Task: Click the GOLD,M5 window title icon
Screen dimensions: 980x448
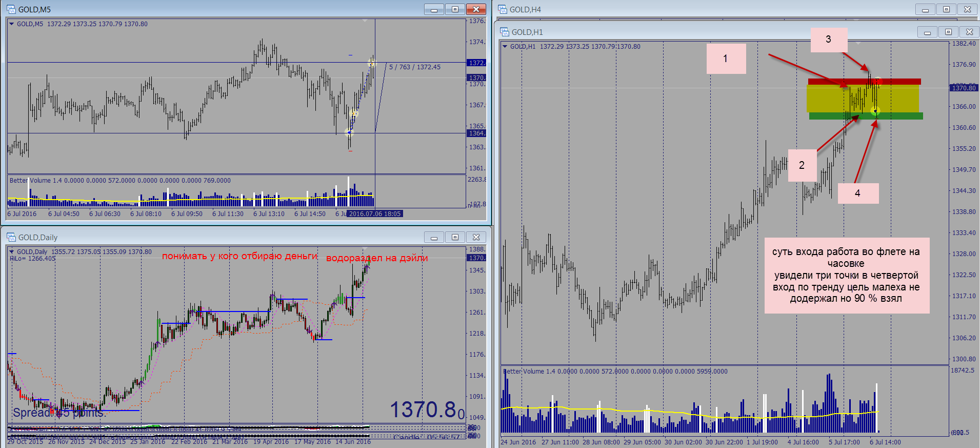Action: (11, 9)
